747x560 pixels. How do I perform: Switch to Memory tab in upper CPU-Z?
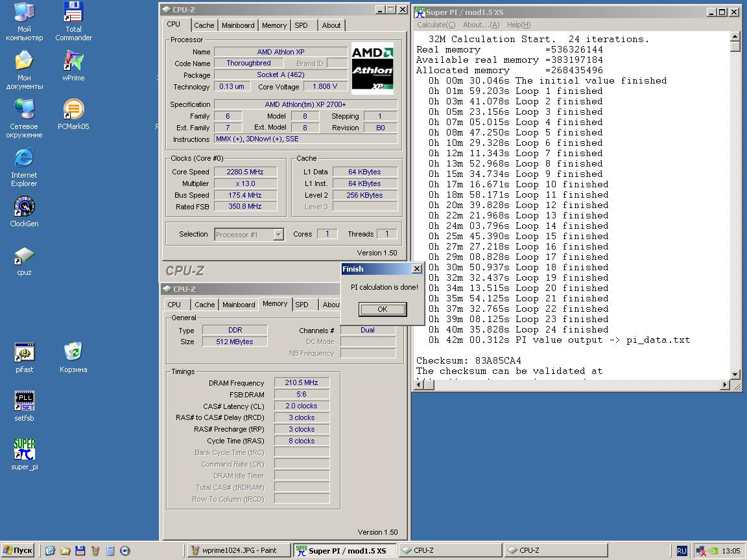[274, 25]
